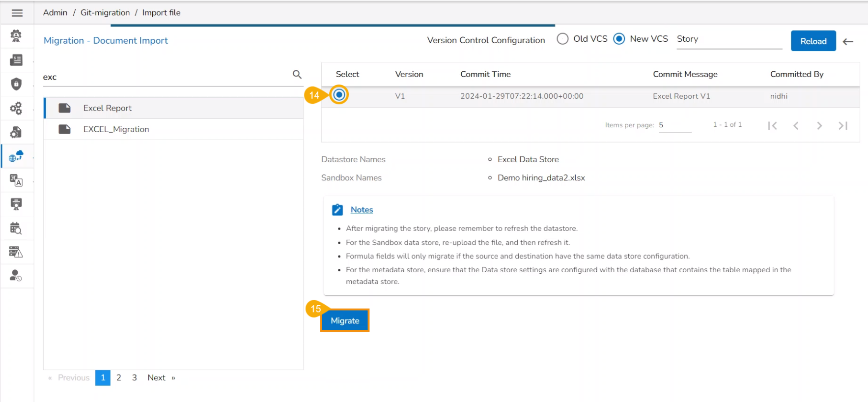Go to page 2 of story list
Screen dimensions: 868x402
(x=119, y=377)
